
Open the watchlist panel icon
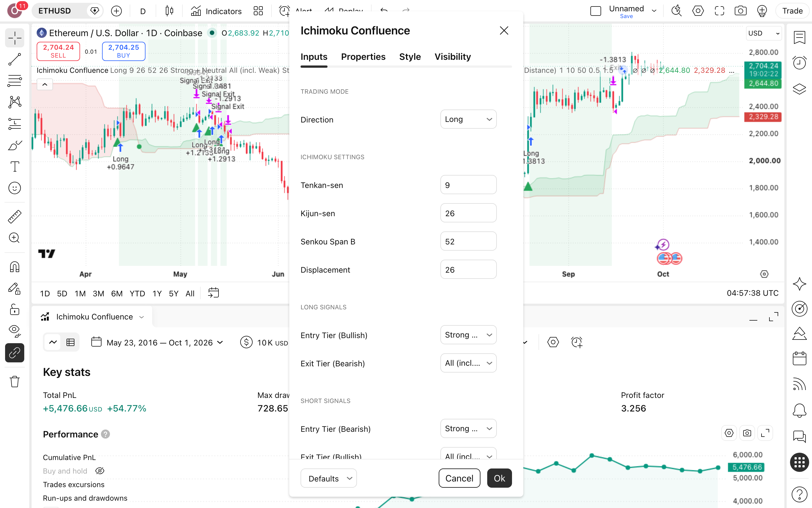coord(799,37)
